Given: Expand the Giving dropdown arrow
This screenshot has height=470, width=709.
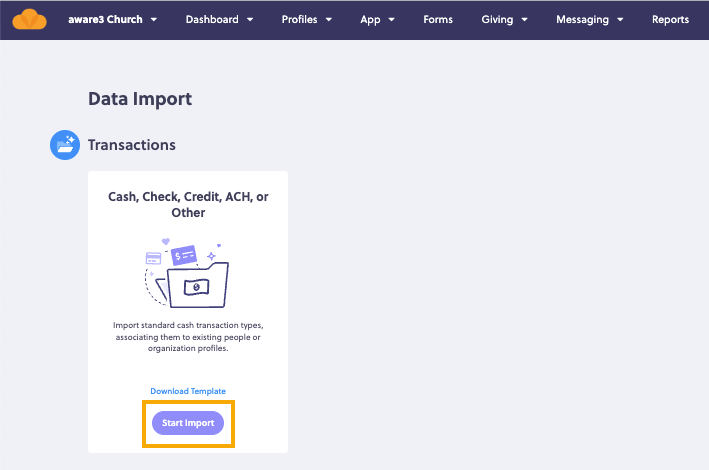Looking at the screenshot, I should [525, 20].
